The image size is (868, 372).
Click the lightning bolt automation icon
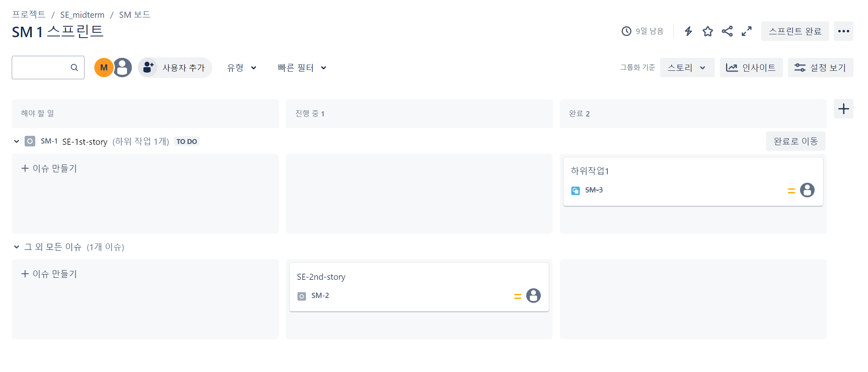tap(688, 31)
